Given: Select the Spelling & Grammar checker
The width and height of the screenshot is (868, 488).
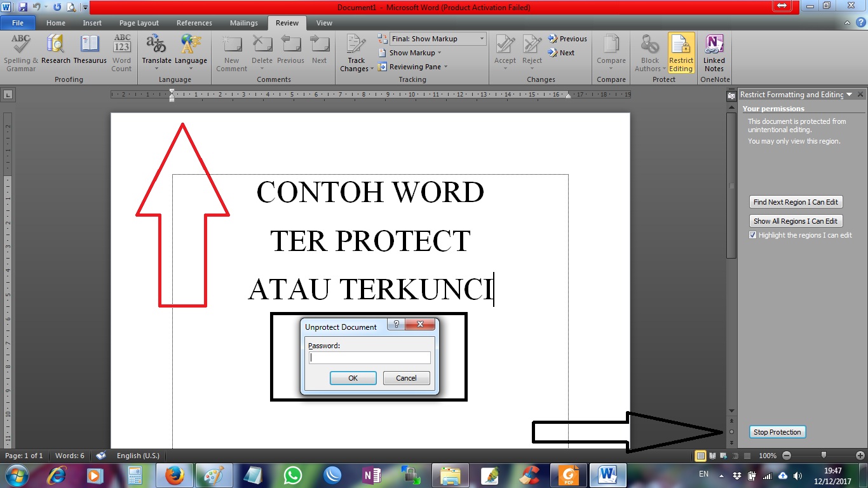Looking at the screenshot, I should tap(20, 53).
